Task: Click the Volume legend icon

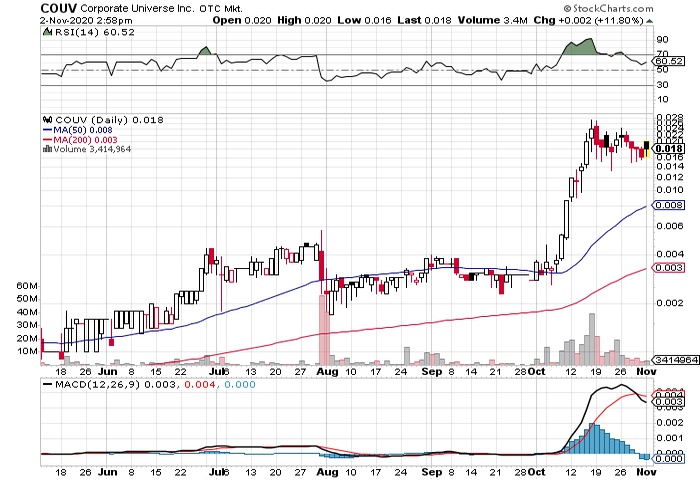Action: 45,149
